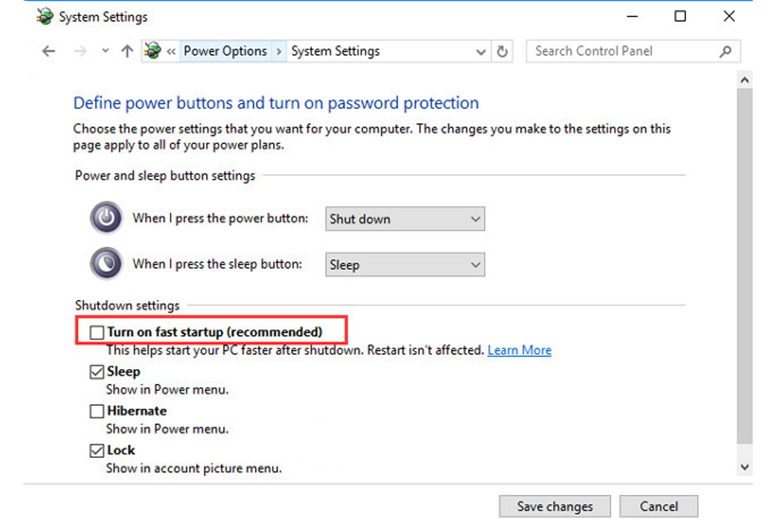Screen dimensions: 780x520
Task: Check the Hibernate checkbox
Action: [x=97, y=411]
